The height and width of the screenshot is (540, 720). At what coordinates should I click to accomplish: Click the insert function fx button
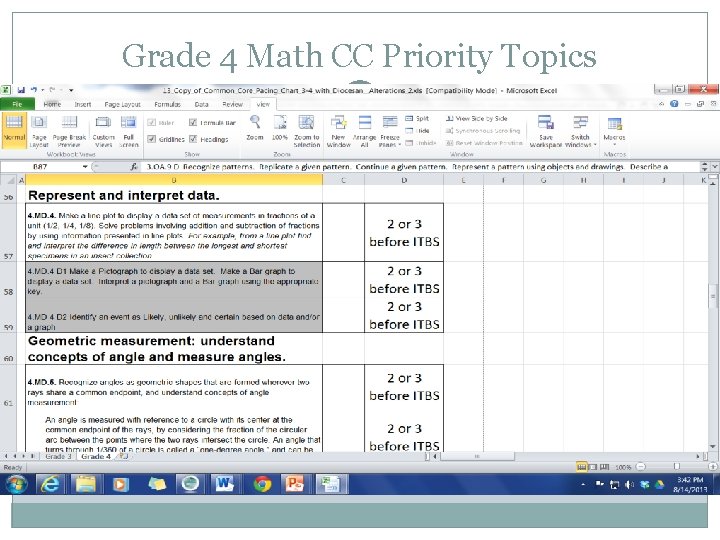pyautogui.click(x=134, y=167)
